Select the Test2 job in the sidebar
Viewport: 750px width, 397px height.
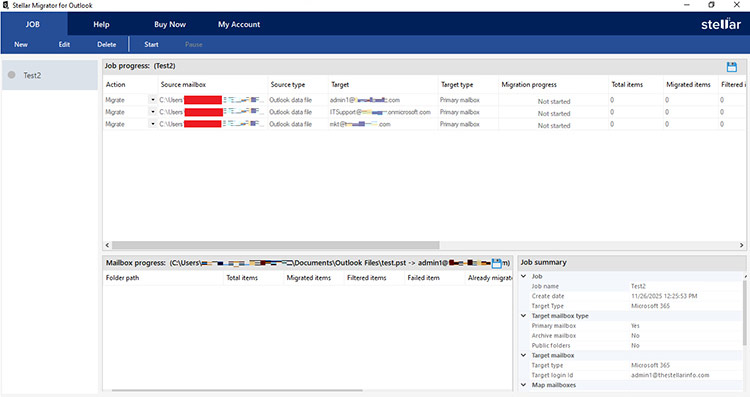(x=50, y=75)
